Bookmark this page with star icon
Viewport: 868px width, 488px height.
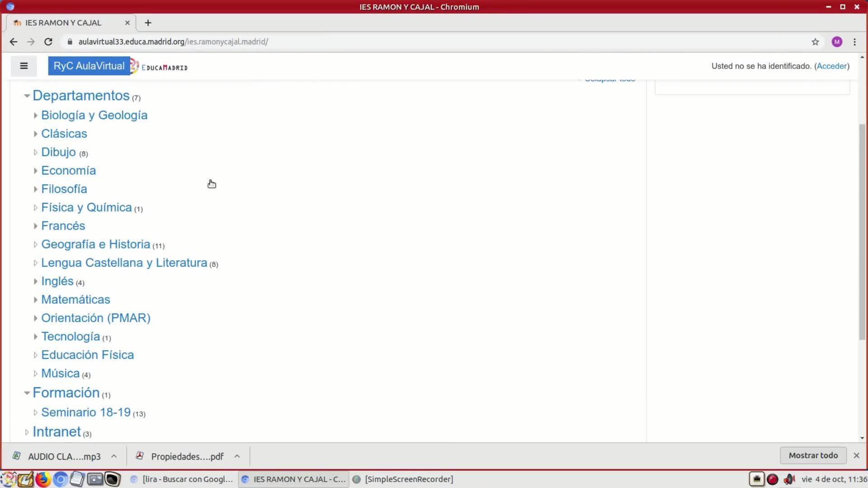pos(815,42)
